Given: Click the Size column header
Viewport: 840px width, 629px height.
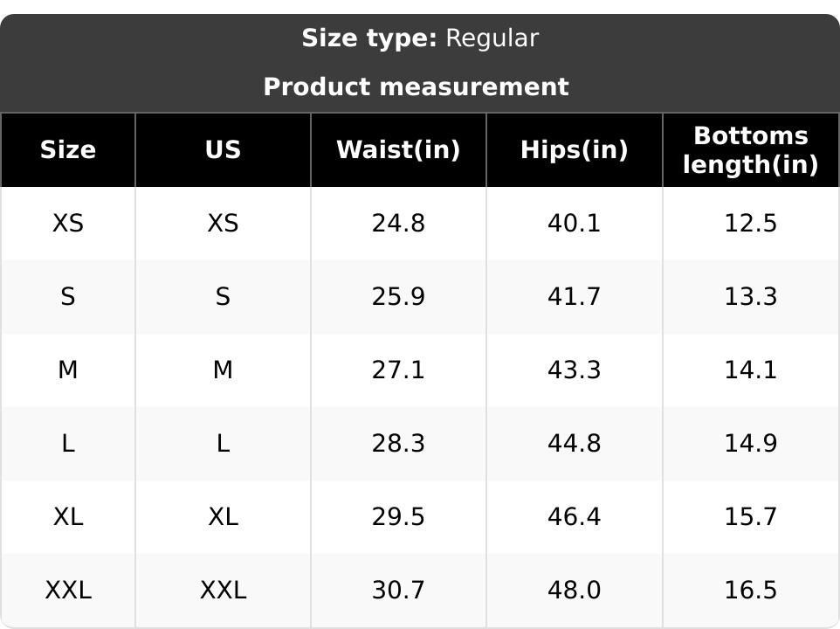Looking at the screenshot, I should pyautogui.click(x=68, y=150).
